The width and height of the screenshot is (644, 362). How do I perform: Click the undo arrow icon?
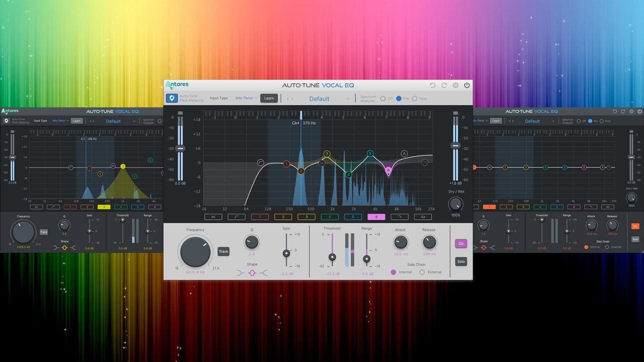pyautogui.click(x=433, y=85)
